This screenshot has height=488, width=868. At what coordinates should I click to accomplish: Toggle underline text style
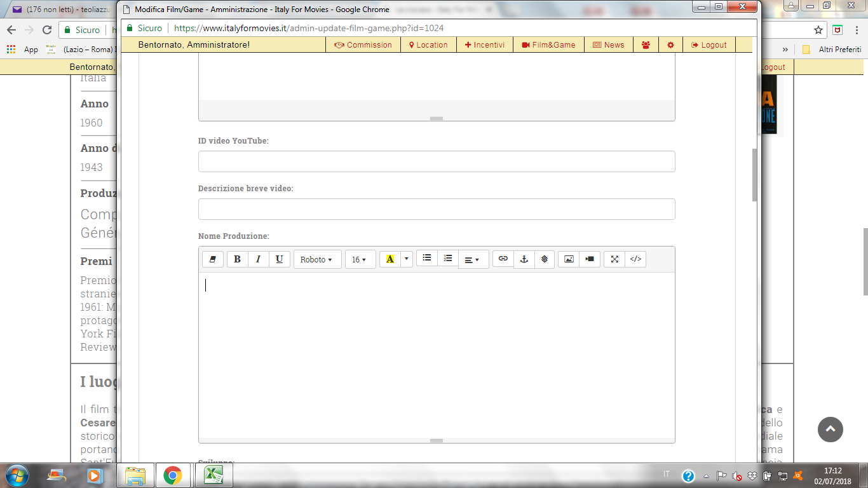279,259
